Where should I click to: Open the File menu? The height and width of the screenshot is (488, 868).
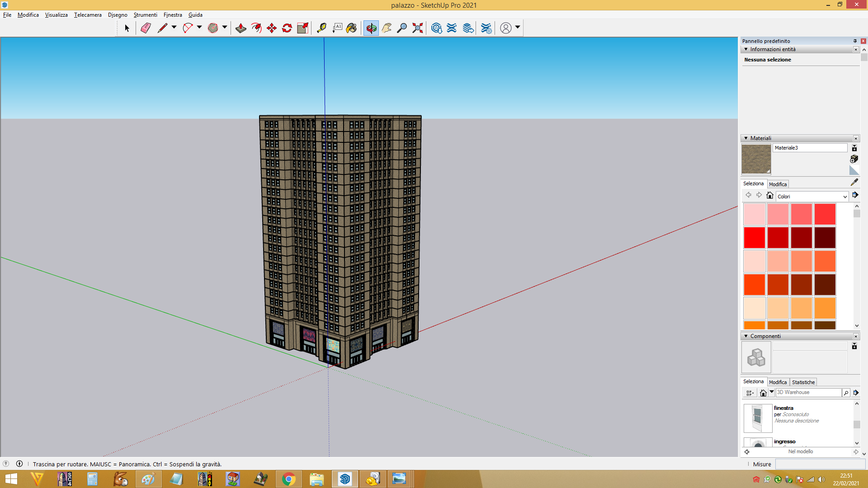click(x=7, y=15)
